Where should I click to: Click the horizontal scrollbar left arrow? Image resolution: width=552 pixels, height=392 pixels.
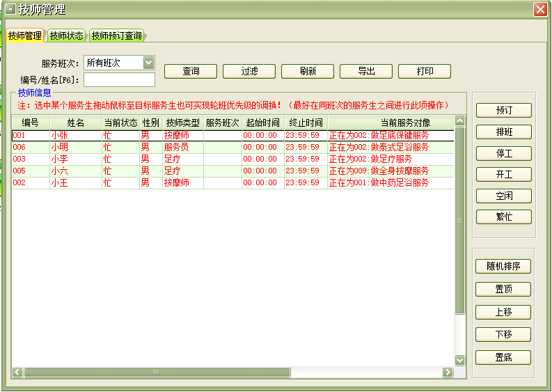[x=17, y=372]
